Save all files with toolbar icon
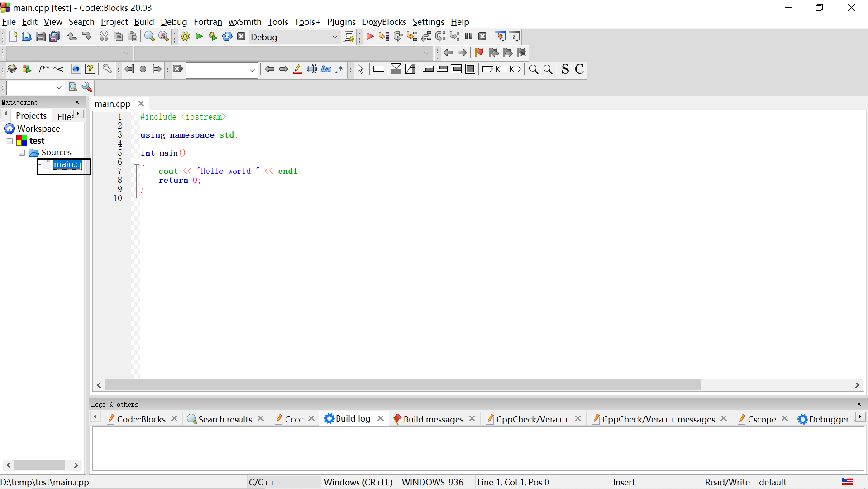The image size is (868, 489). coord(55,37)
